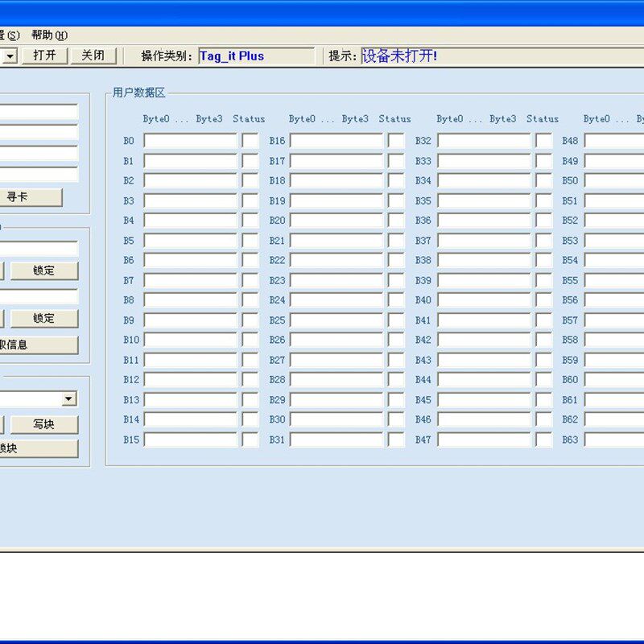The height and width of the screenshot is (644, 644).
Task: Click the 打开 button
Action: click(x=45, y=56)
